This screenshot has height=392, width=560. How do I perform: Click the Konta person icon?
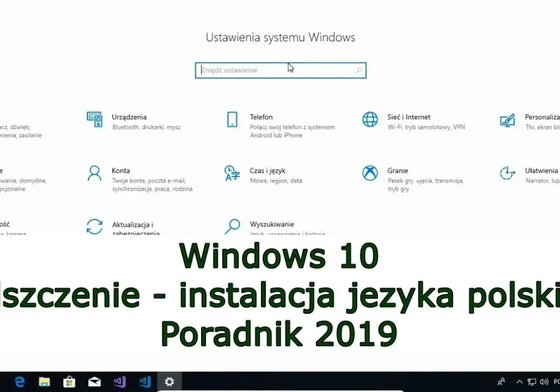95,173
